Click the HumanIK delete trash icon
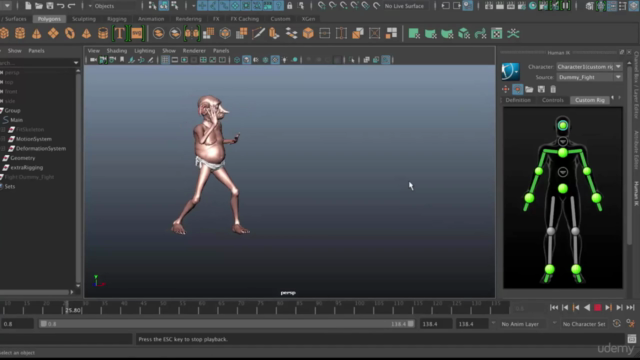Image resolution: width=640 pixels, height=360 pixels. 553,89
